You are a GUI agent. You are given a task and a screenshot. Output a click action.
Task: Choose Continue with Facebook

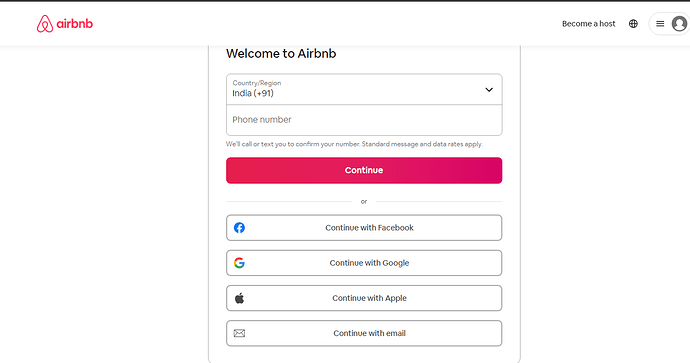tap(364, 227)
